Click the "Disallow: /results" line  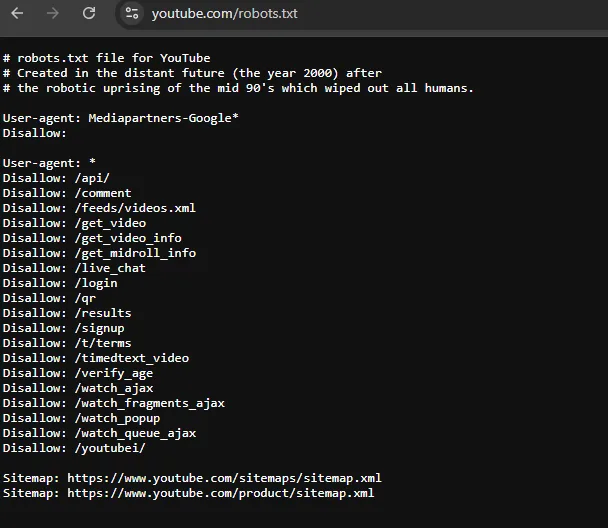67,313
